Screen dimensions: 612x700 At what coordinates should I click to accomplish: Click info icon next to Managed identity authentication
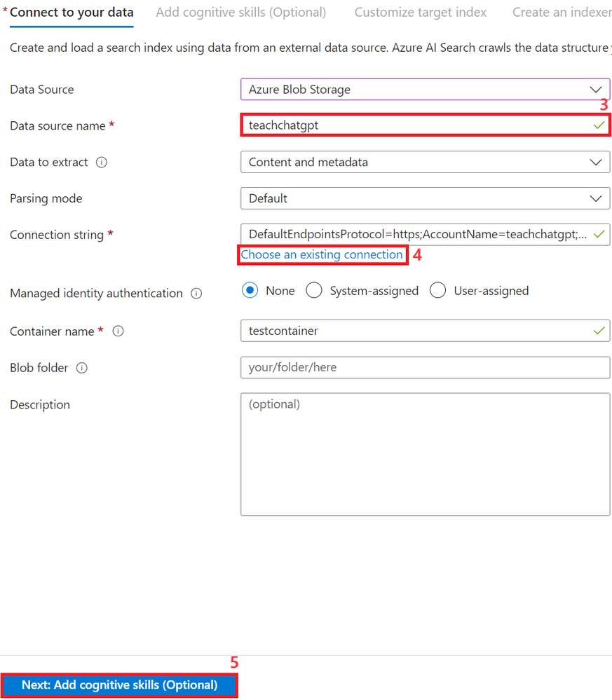pos(196,294)
